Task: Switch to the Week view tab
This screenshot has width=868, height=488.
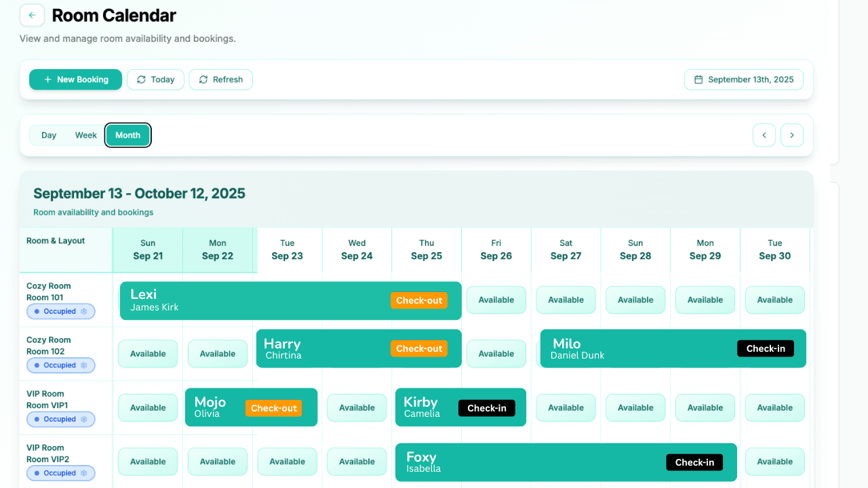Action: [85, 135]
